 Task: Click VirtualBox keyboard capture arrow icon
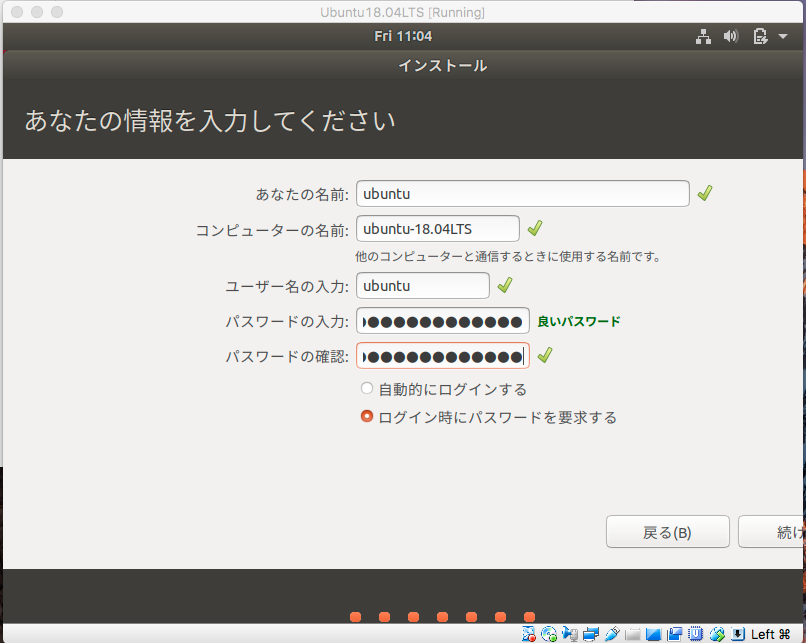[738, 634]
